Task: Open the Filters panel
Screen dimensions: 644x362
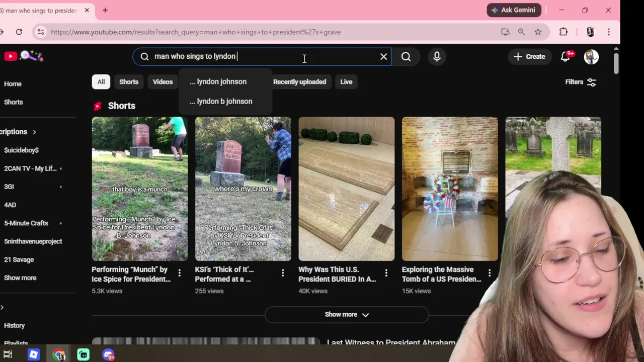Action: click(x=581, y=82)
